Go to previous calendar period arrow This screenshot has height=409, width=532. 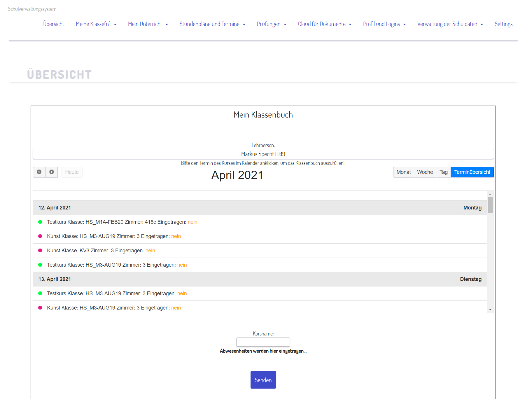coord(39,172)
